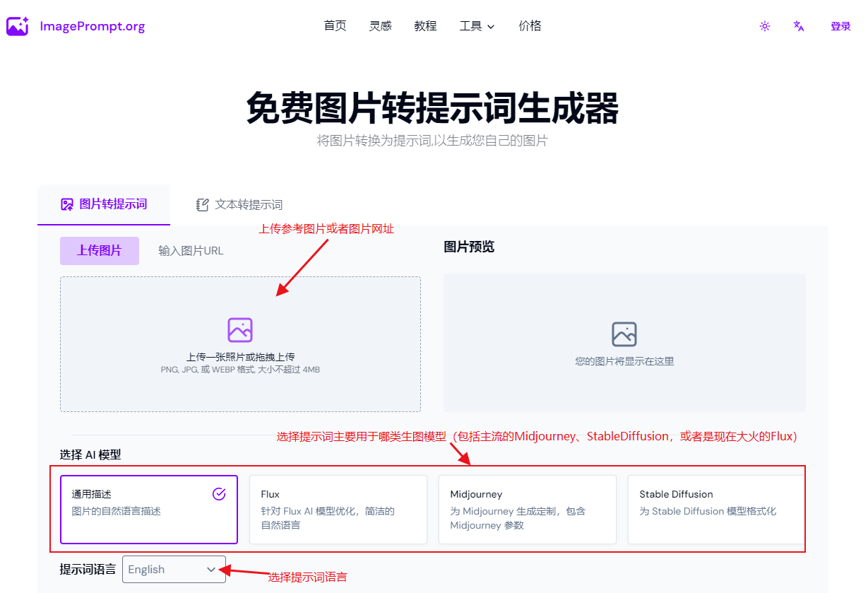Click the 图片转提示词 tab icon

(66, 204)
